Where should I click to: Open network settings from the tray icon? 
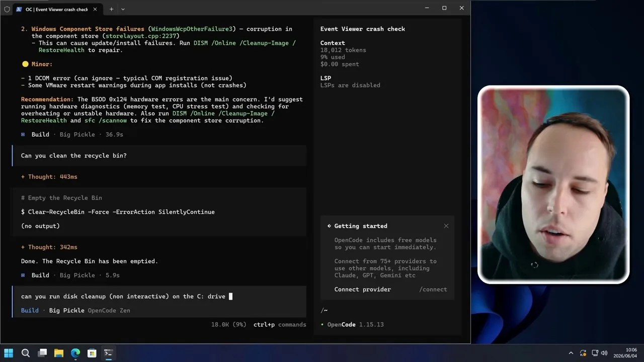tap(595, 353)
